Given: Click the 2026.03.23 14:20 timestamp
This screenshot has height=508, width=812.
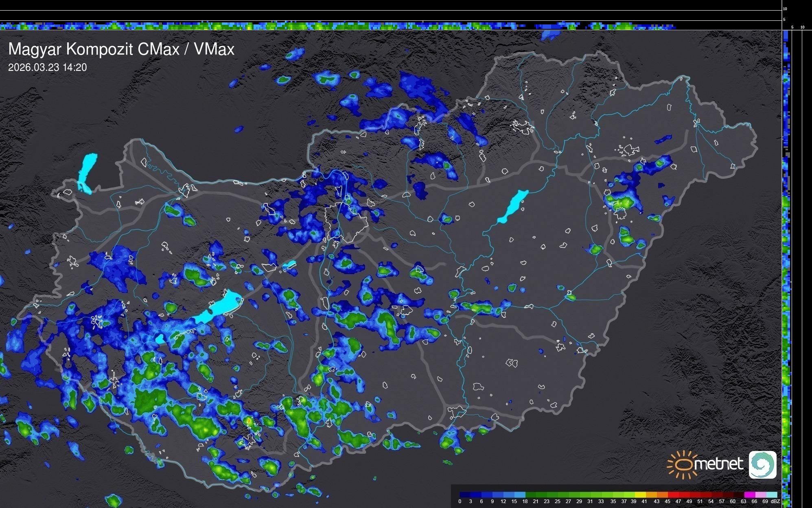Looking at the screenshot, I should pos(48,68).
